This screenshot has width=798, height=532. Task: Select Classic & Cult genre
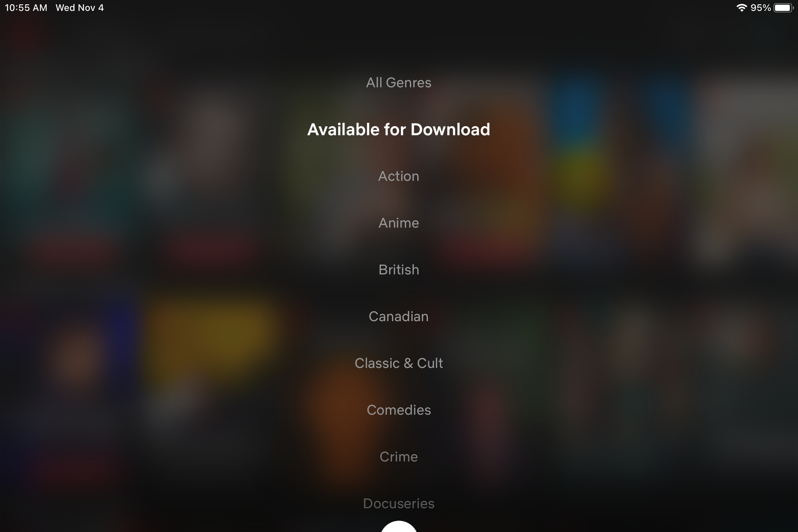coord(399,363)
